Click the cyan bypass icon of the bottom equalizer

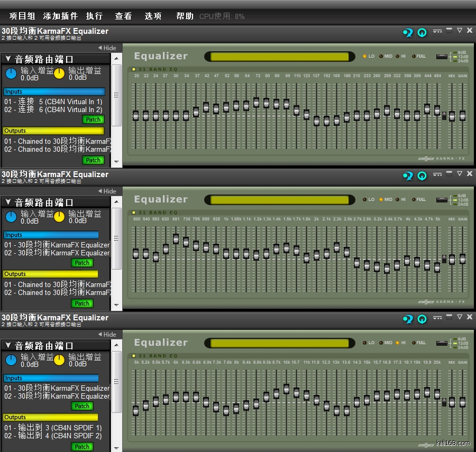[x=407, y=319]
